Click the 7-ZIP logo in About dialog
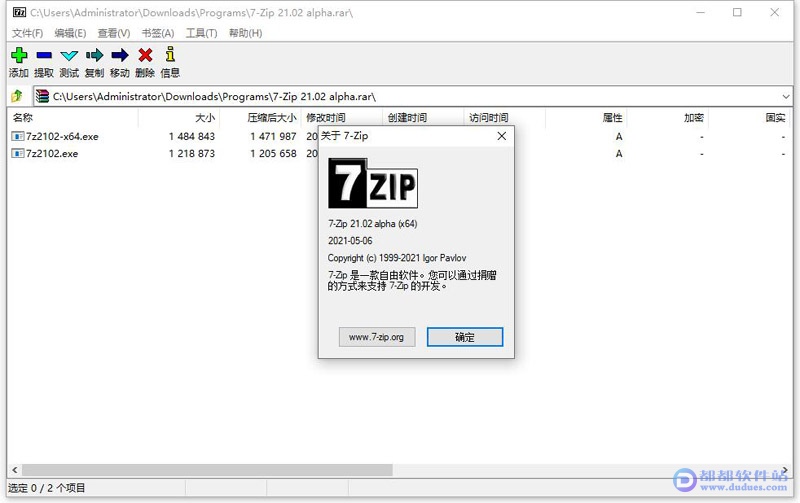The image size is (800, 503). tap(373, 183)
